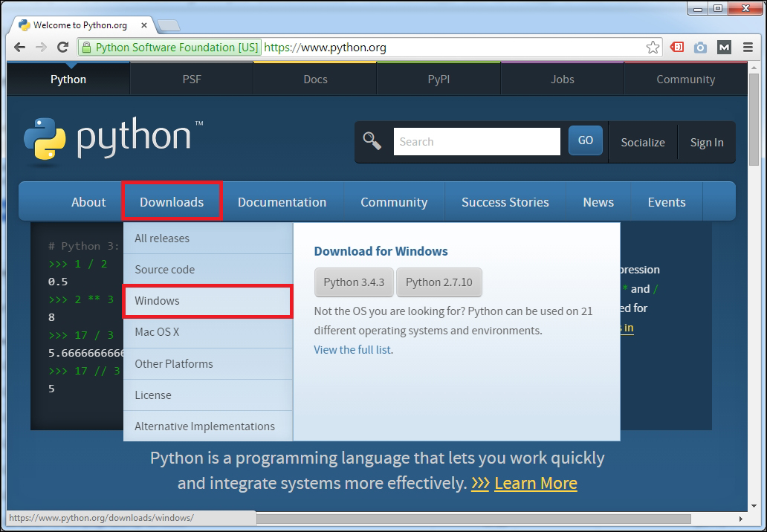The height and width of the screenshot is (532, 767).
Task: Click the code line '>>> 2 ** 3'
Action: 81,299
